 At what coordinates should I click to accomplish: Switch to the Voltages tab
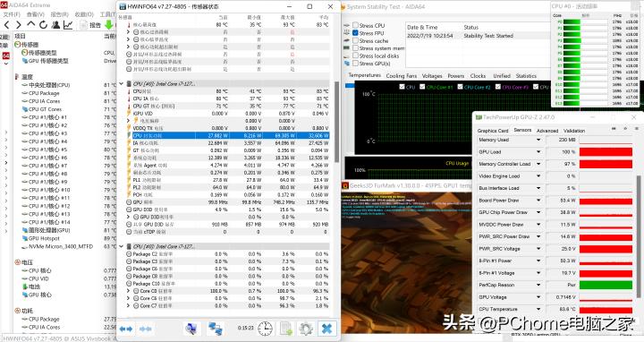(432, 75)
